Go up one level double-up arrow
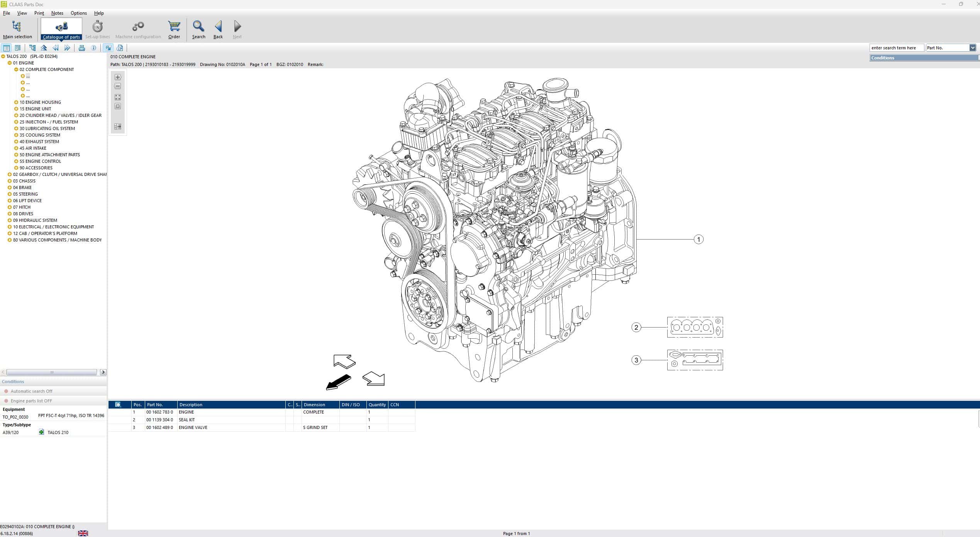Viewport: 980px width, 537px height. [44, 48]
